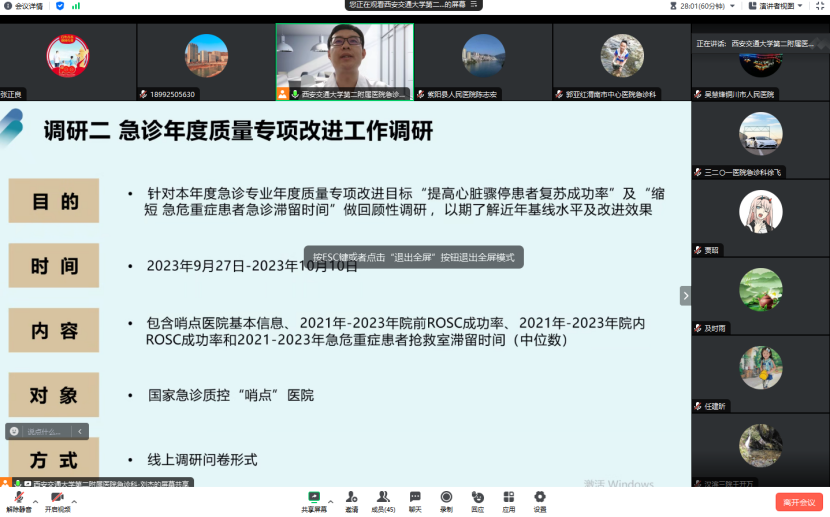
Task: Select the 及时雨 participant avatar
Action: tap(761, 290)
